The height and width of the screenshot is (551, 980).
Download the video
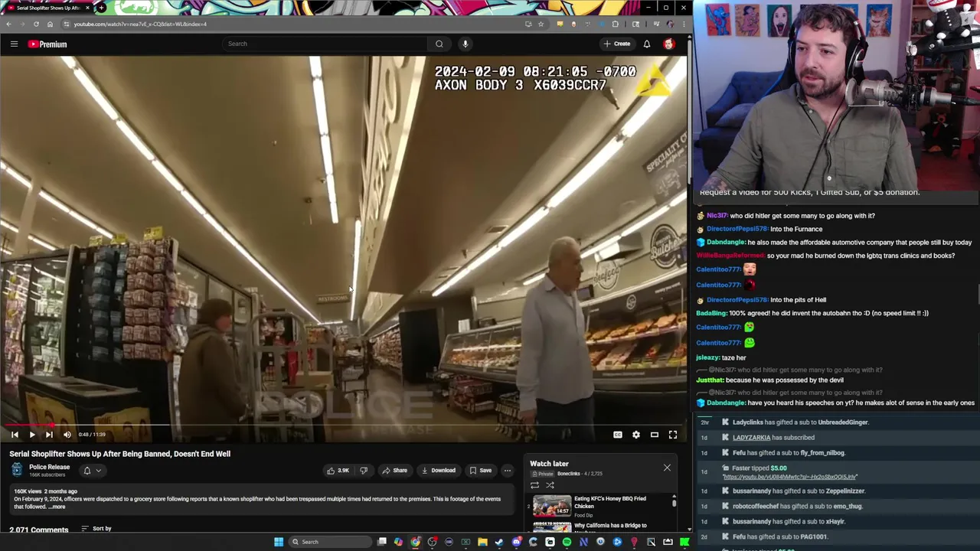[439, 471]
